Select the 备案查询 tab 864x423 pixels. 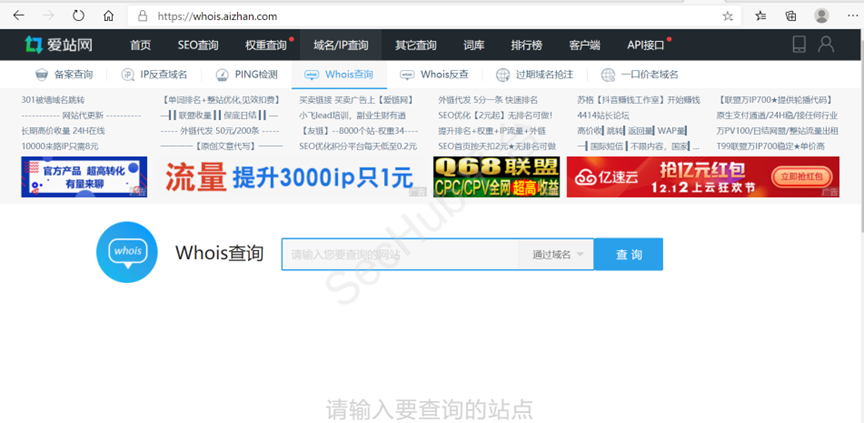pos(64,75)
